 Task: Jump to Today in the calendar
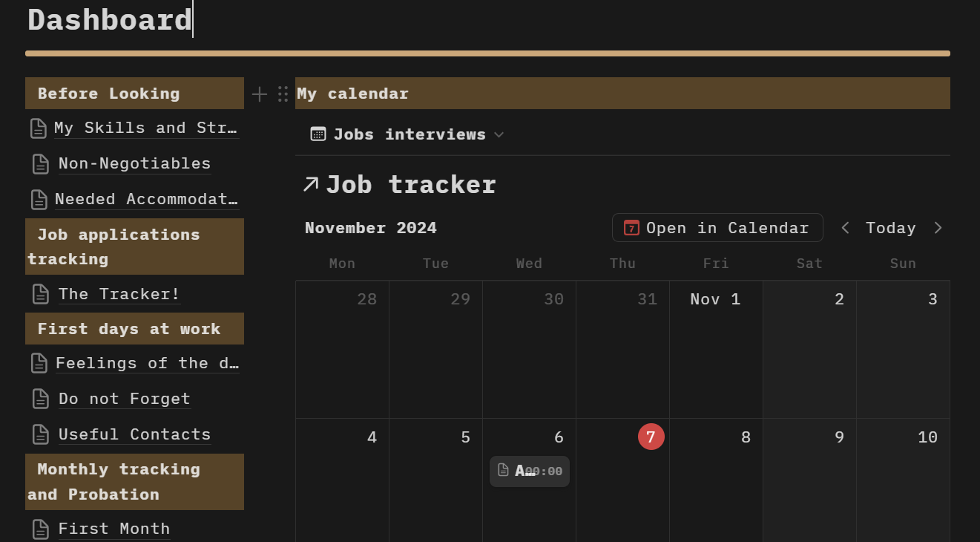pyautogui.click(x=890, y=228)
